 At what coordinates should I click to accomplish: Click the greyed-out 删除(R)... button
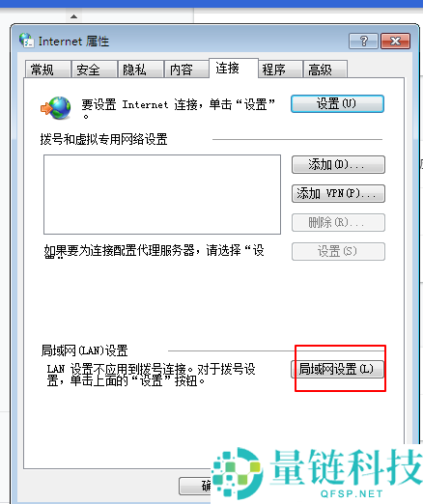[x=338, y=222]
